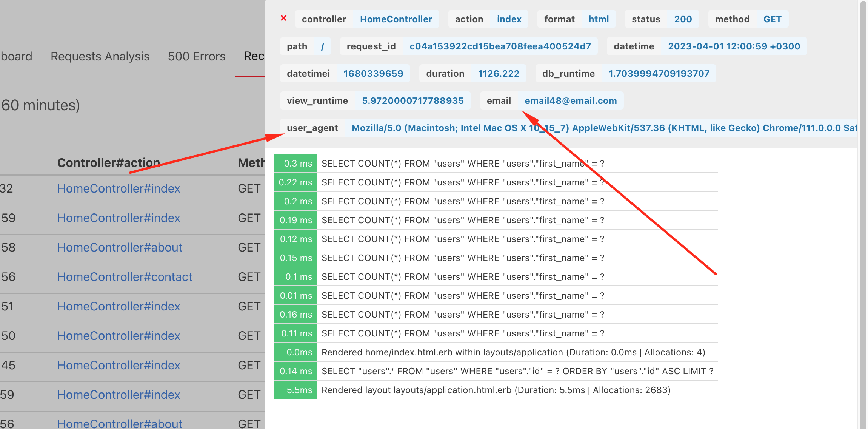Click the Controller#action column header
This screenshot has width=868, height=429.
[x=109, y=163]
